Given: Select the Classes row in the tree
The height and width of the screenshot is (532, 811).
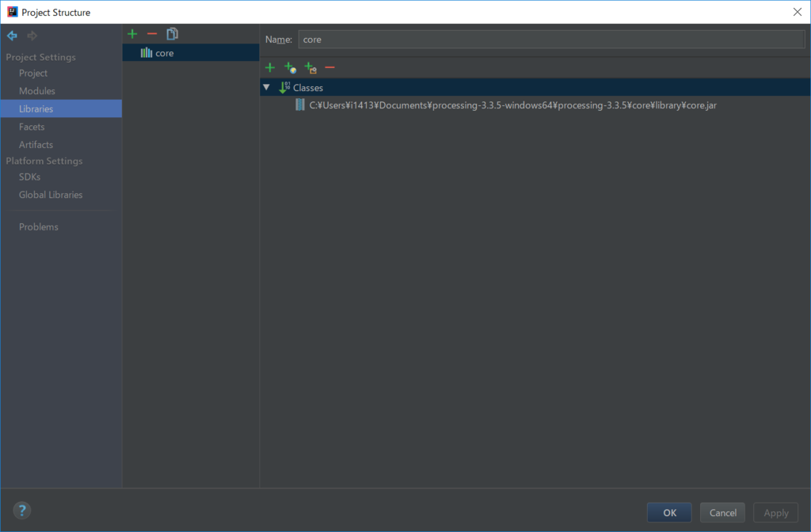Looking at the screenshot, I should (x=535, y=87).
